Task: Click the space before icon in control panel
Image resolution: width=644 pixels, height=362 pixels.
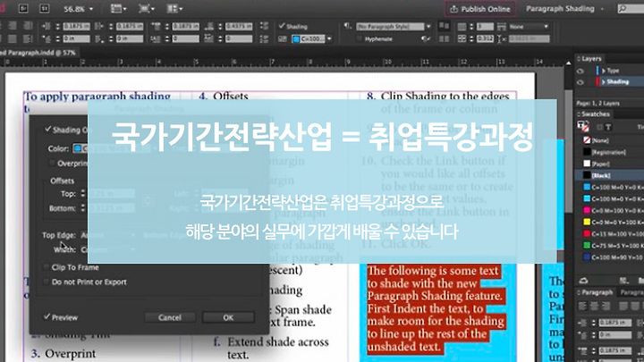Action: [156, 26]
